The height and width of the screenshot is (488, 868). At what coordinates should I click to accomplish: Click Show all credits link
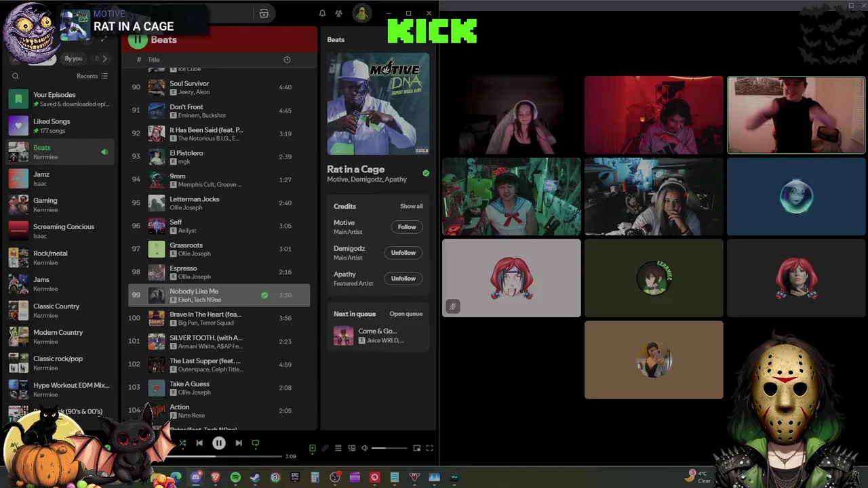click(x=411, y=206)
